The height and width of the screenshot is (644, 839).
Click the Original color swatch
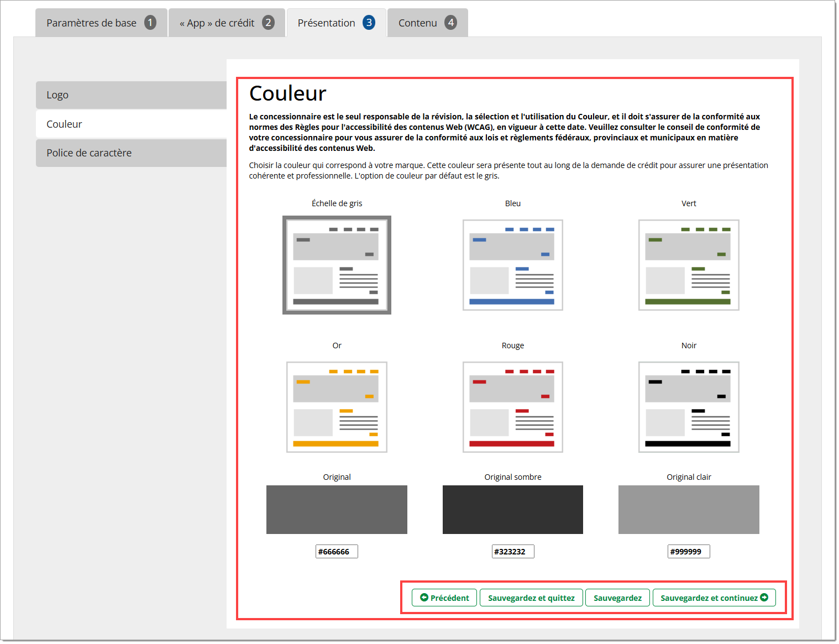click(x=337, y=510)
